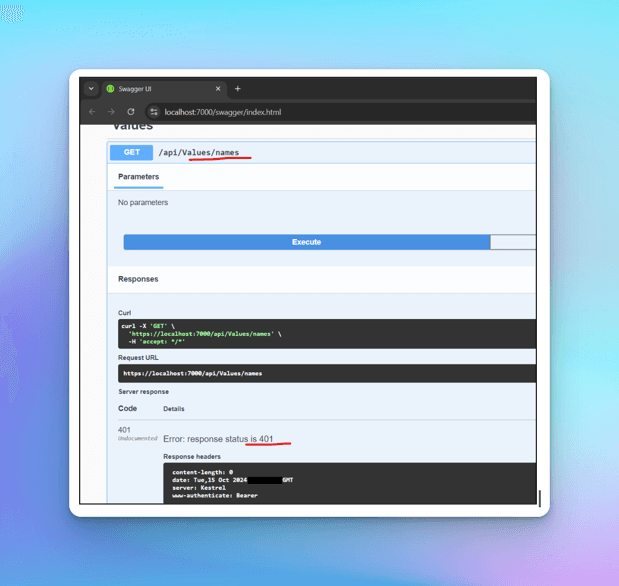Click the Request URL code block
Screen dimensions: 619x586
pyautogui.click(x=327, y=373)
